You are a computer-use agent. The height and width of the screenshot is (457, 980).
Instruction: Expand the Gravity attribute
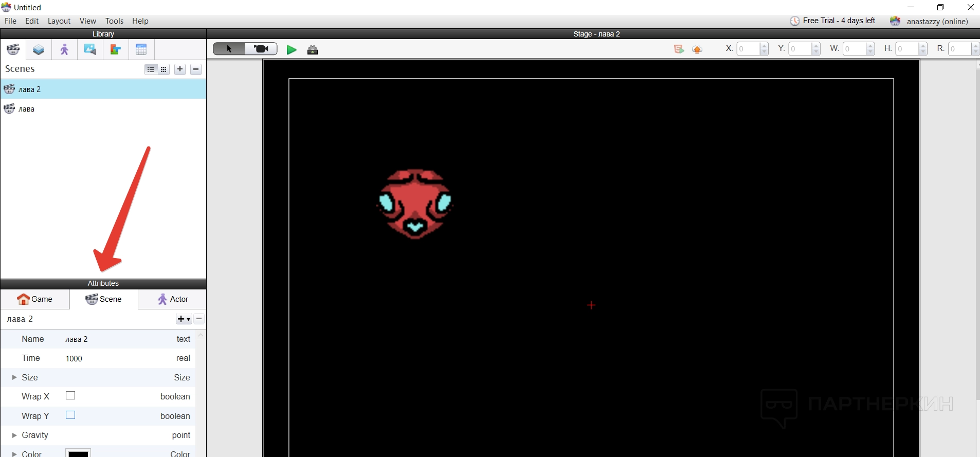click(14, 435)
